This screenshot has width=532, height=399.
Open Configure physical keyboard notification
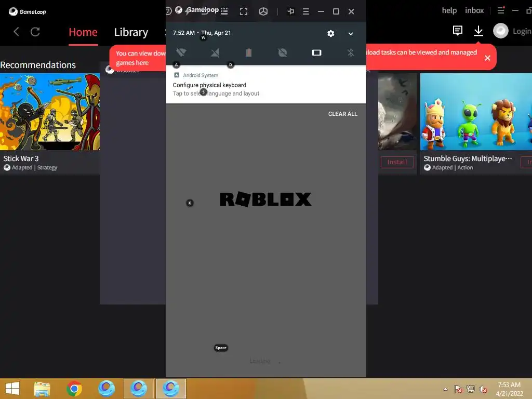pyautogui.click(x=265, y=85)
